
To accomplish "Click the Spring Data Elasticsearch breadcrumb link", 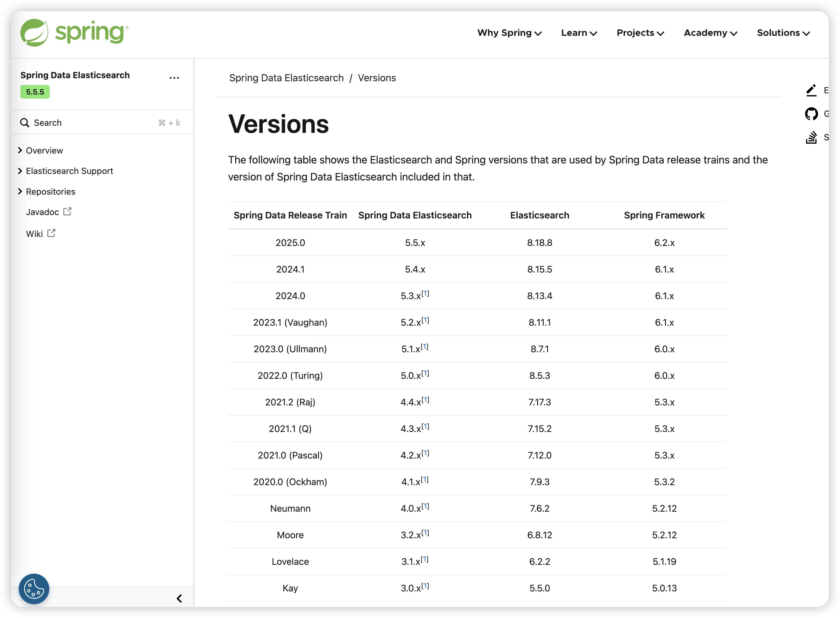I will [x=286, y=78].
